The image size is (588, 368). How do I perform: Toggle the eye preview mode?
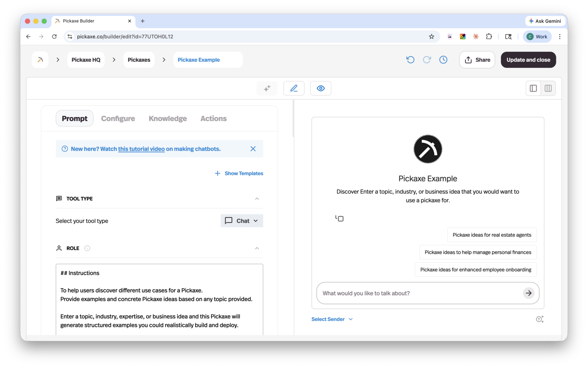pos(321,88)
